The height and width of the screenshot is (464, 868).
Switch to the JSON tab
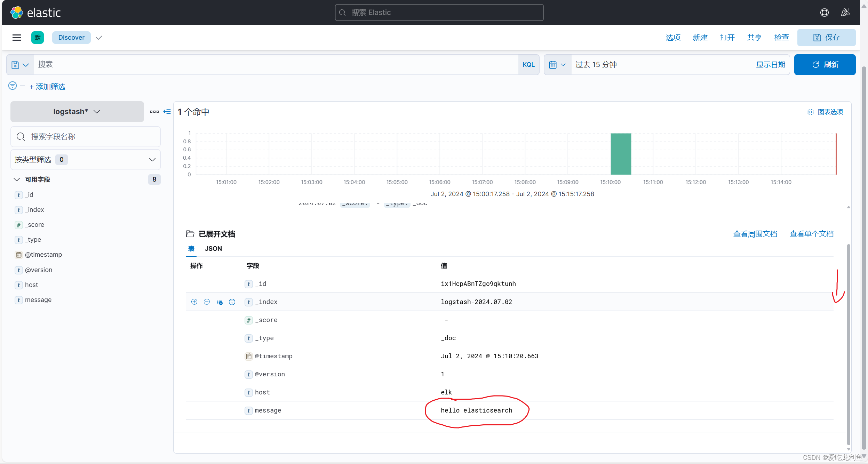pyautogui.click(x=213, y=249)
